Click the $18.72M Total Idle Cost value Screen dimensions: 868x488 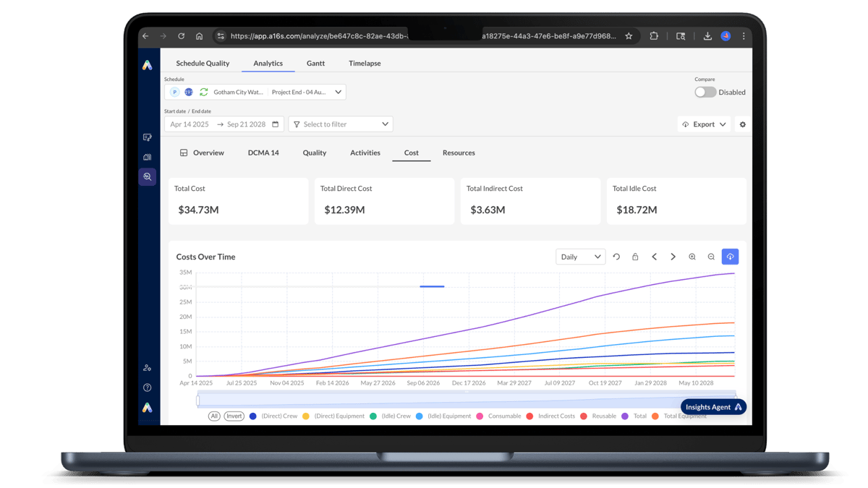[x=637, y=210]
